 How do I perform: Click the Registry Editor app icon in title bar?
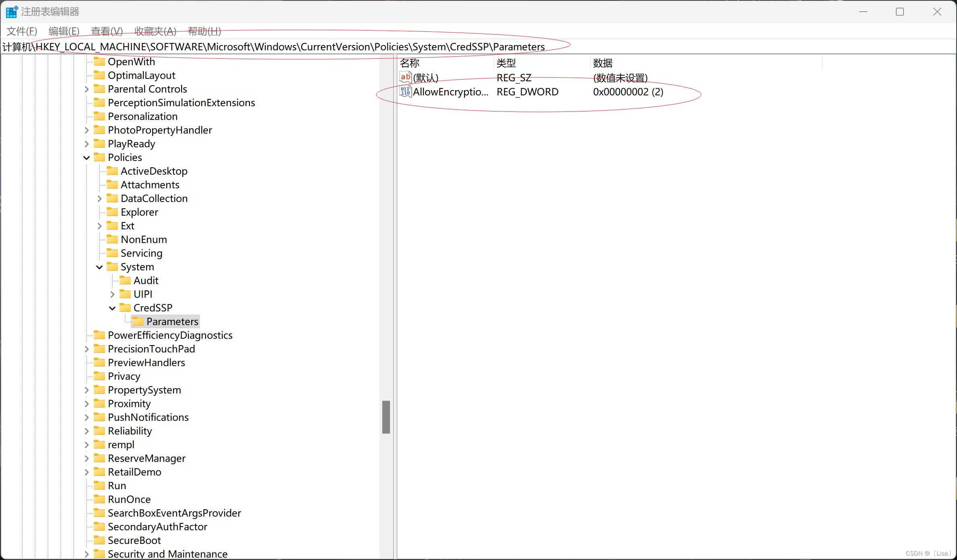tap(12, 12)
